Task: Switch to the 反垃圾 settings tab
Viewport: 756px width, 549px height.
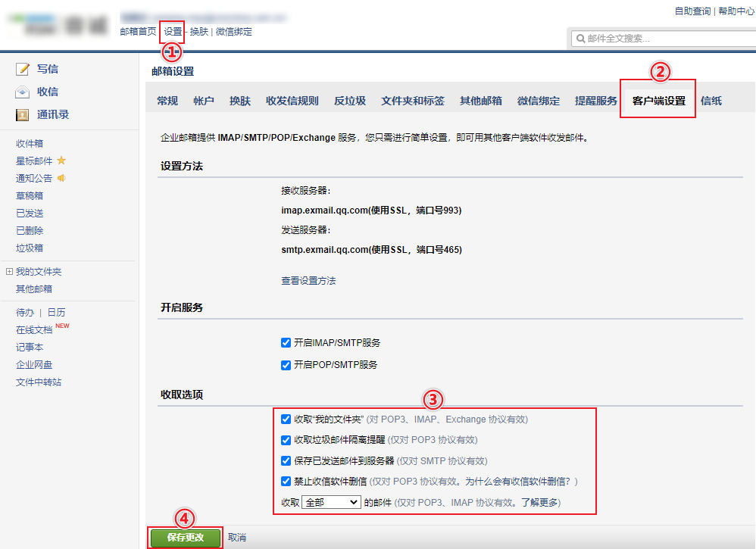Action: (350, 101)
